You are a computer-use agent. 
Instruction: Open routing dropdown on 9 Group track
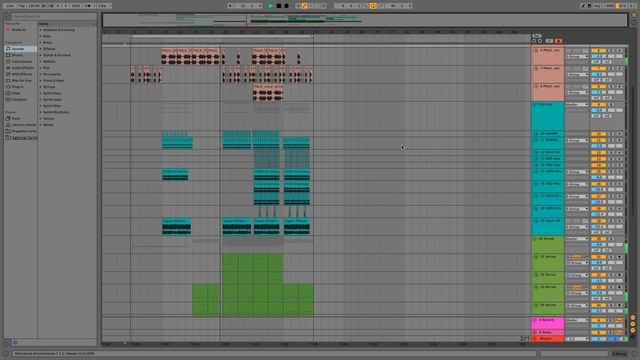click(577, 104)
